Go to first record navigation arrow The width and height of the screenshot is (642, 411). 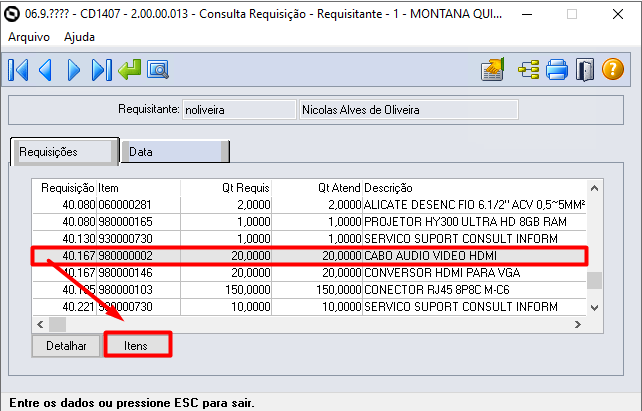(18, 70)
